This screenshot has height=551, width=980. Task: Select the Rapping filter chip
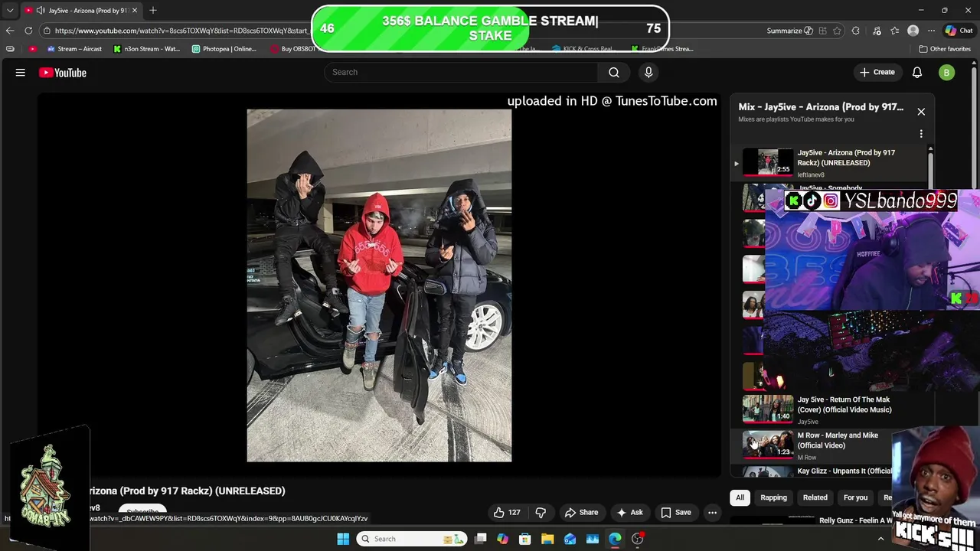pos(773,497)
